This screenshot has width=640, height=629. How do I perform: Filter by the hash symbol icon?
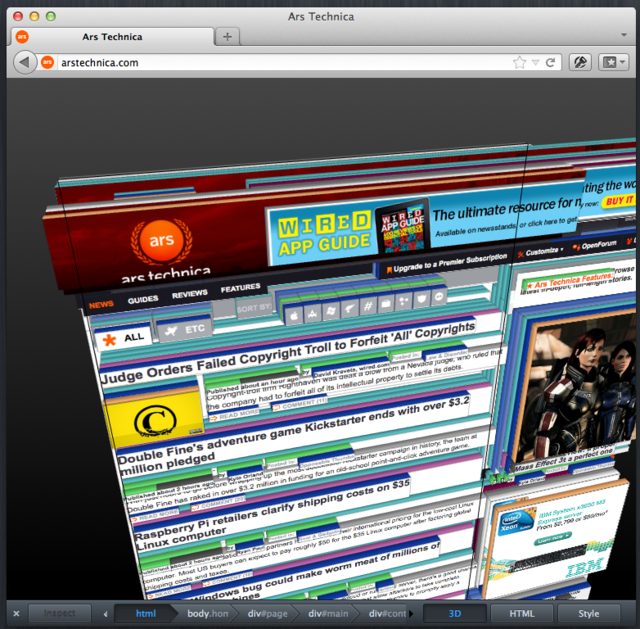tap(368, 306)
